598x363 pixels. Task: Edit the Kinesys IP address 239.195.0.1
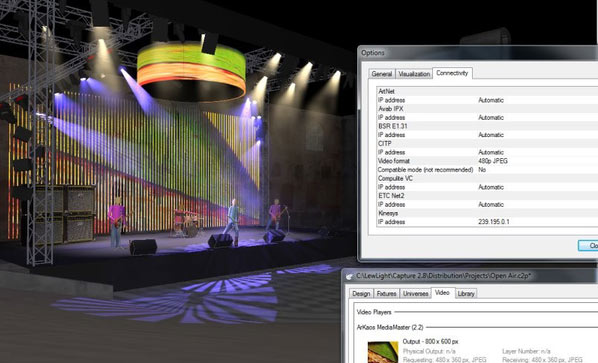click(x=494, y=222)
